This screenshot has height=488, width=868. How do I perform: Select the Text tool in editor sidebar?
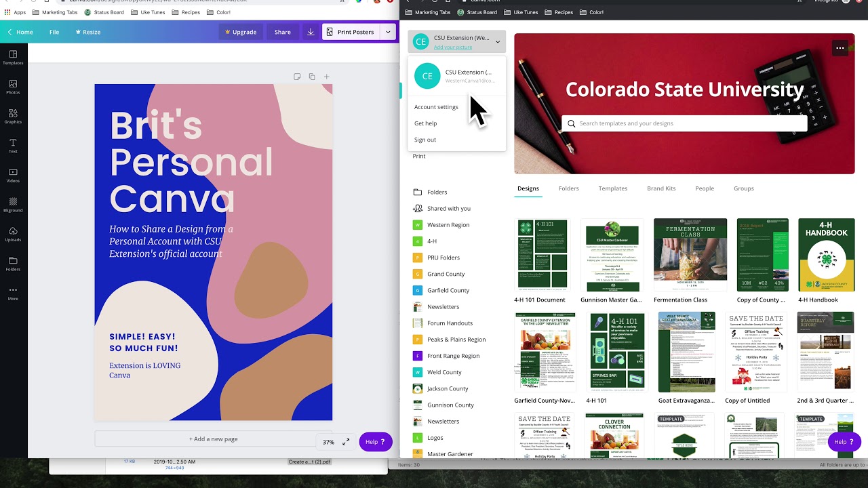pos(13,146)
